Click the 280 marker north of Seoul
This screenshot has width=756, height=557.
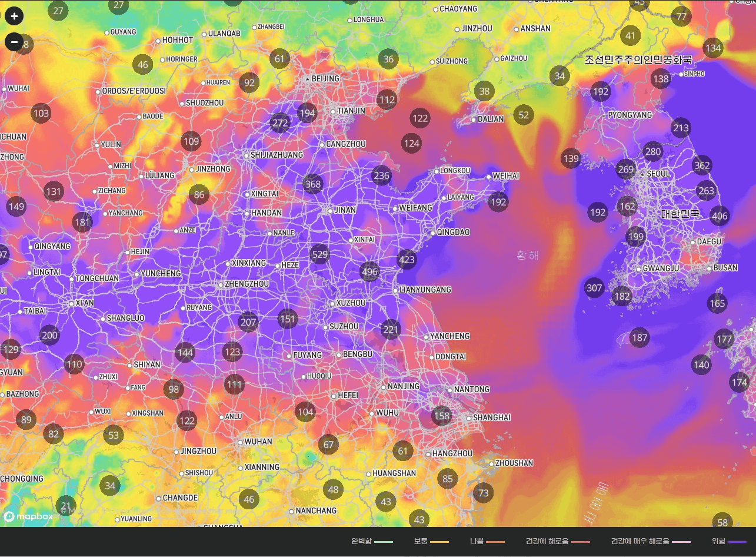pyautogui.click(x=653, y=151)
